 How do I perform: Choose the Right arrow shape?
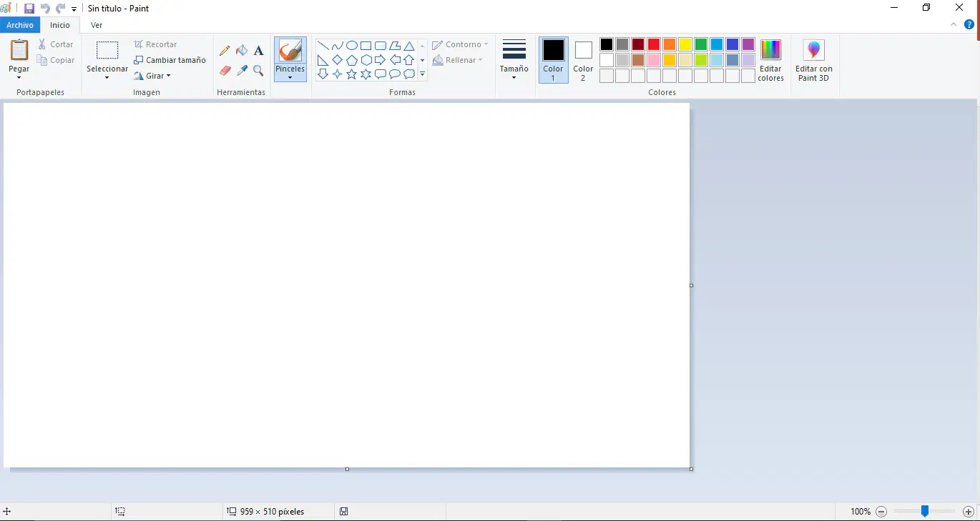pyautogui.click(x=381, y=60)
